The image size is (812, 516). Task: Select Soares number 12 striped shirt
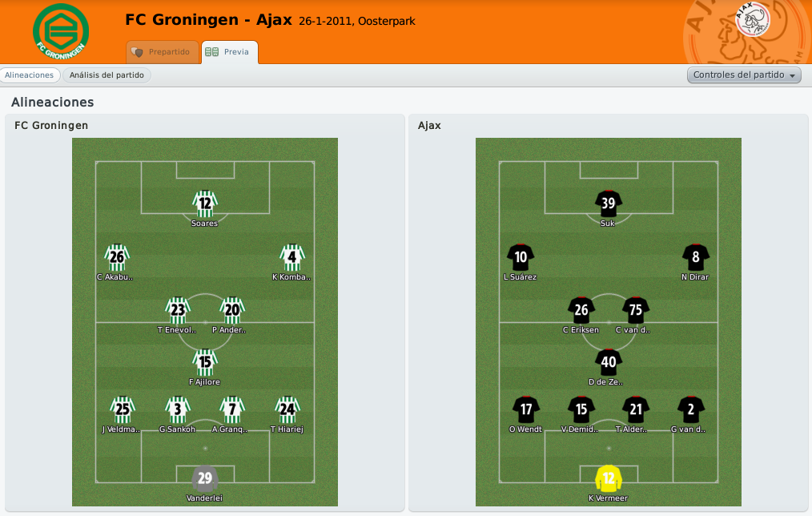click(205, 203)
